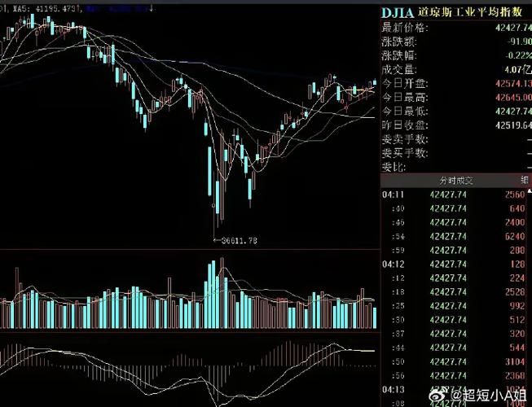Click the 成交量 4.07亿 value
Screen dimensions: 532x407
tap(515, 69)
